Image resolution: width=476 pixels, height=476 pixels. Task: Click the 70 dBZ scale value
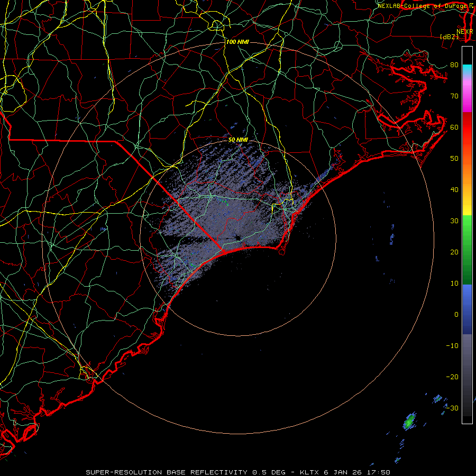[x=454, y=96]
